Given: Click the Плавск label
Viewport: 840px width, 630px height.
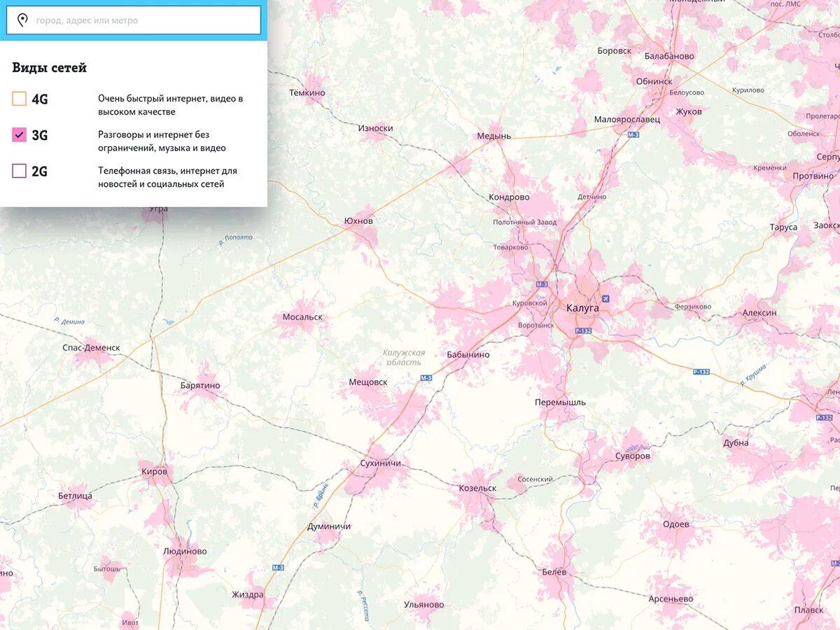Looking at the screenshot, I should [808, 610].
